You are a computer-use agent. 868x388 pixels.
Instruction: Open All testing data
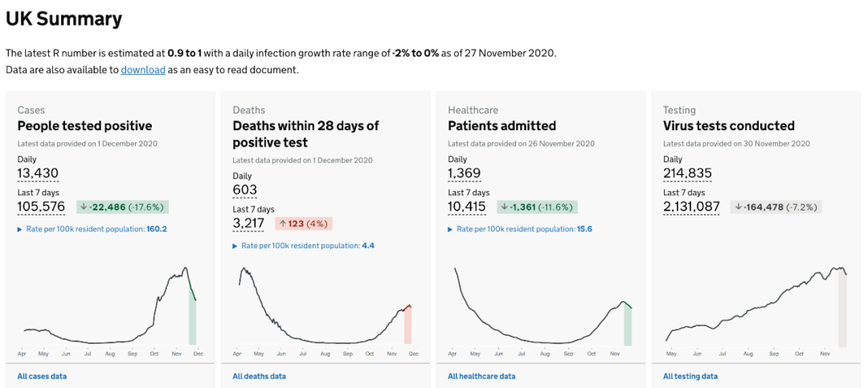(690, 376)
